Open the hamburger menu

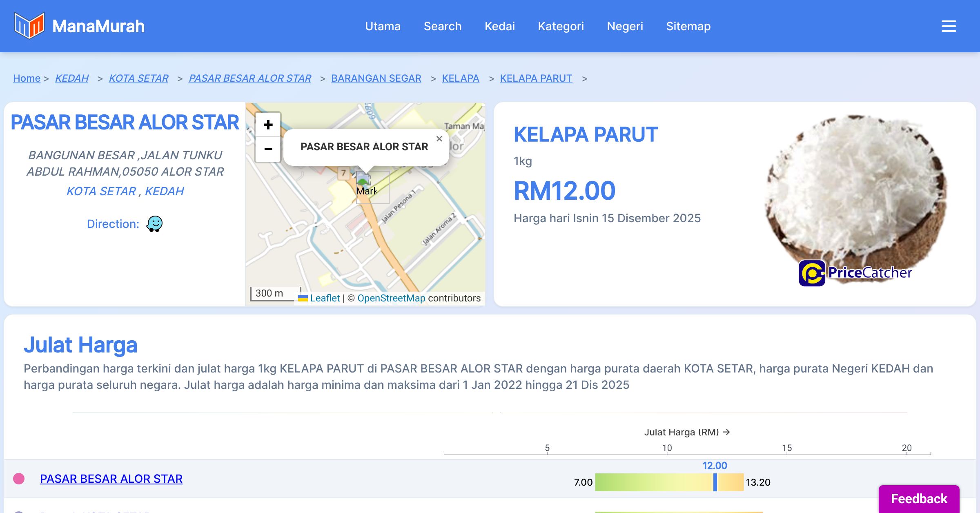949,26
